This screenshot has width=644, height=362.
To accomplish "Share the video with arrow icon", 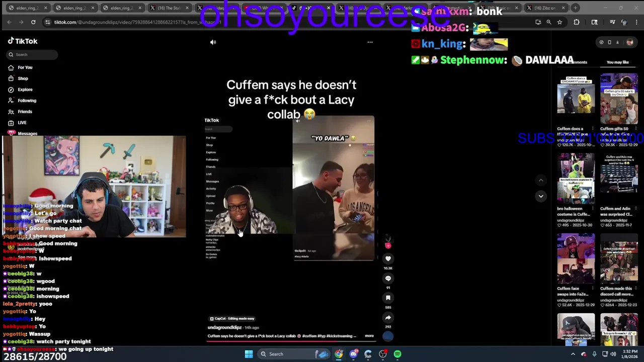I will pos(388,317).
